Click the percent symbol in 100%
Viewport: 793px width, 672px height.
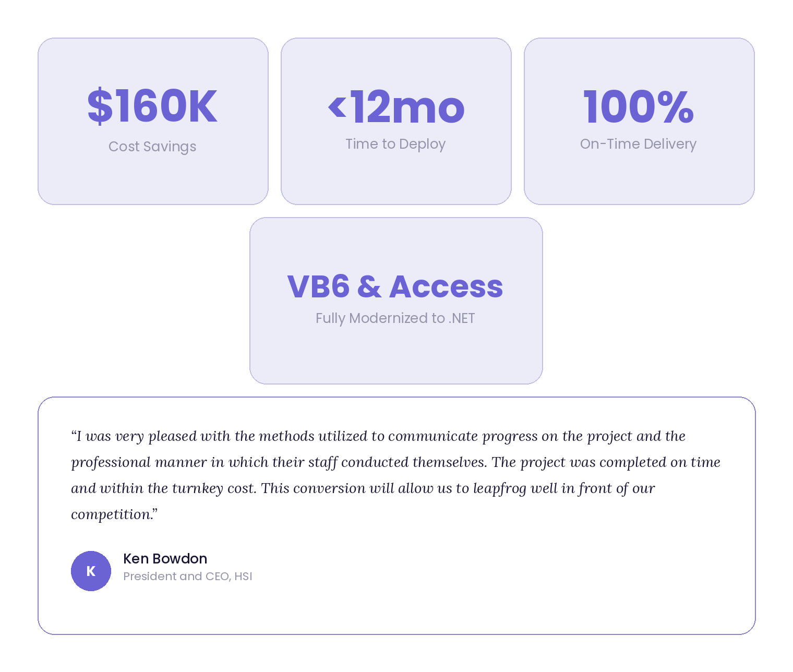pos(675,106)
